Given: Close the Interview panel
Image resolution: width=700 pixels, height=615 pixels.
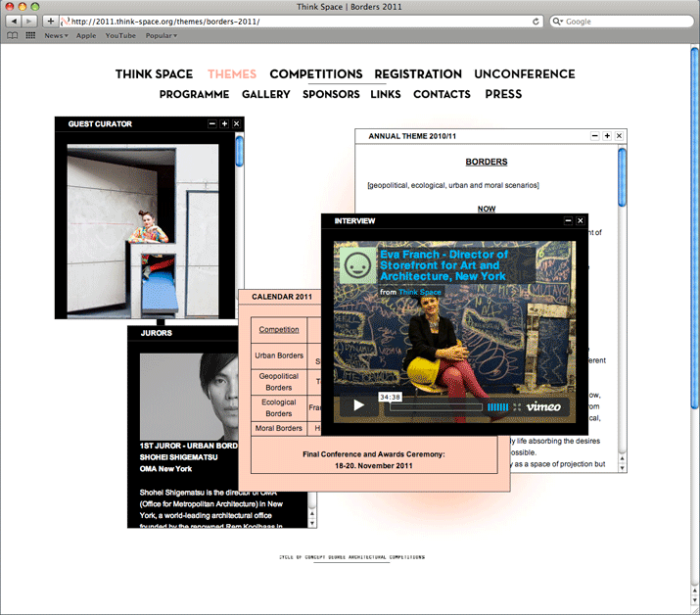Looking at the screenshot, I should [580, 220].
